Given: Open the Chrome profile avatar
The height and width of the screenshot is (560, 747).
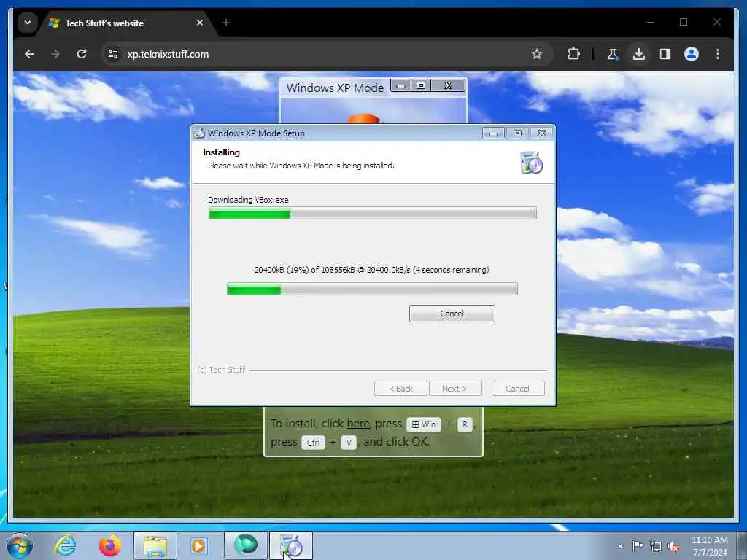Looking at the screenshot, I should [x=692, y=54].
